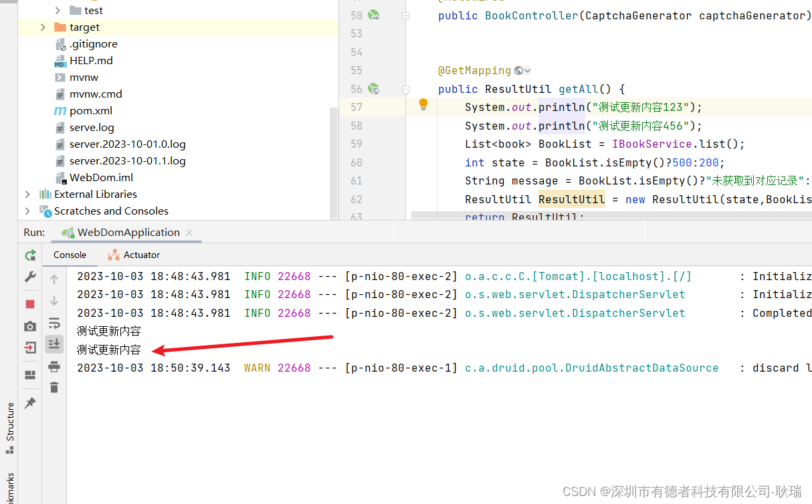Expand Scratches and Consoles node
The height and width of the screenshot is (504, 812).
(27, 211)
